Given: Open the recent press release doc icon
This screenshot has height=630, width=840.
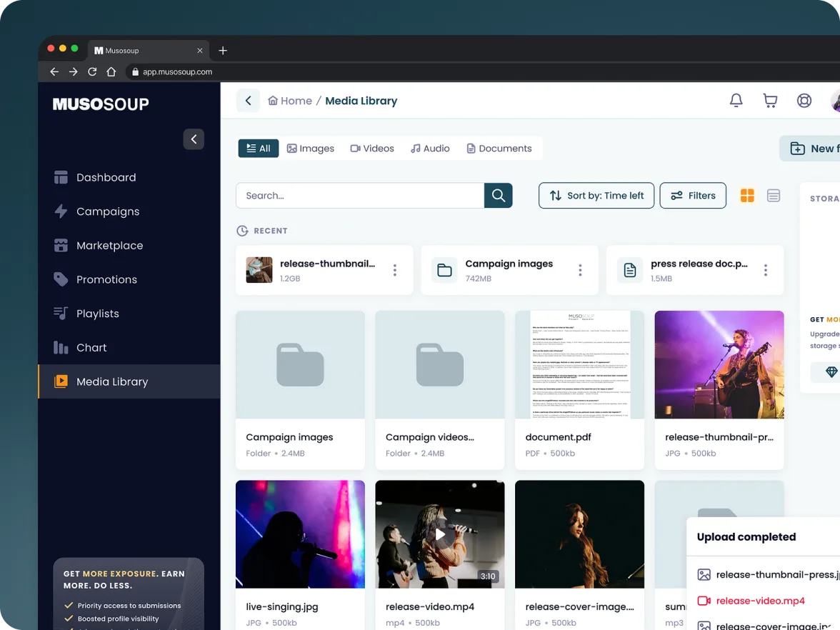Looking at the screenshot, I should coord(630,270).
